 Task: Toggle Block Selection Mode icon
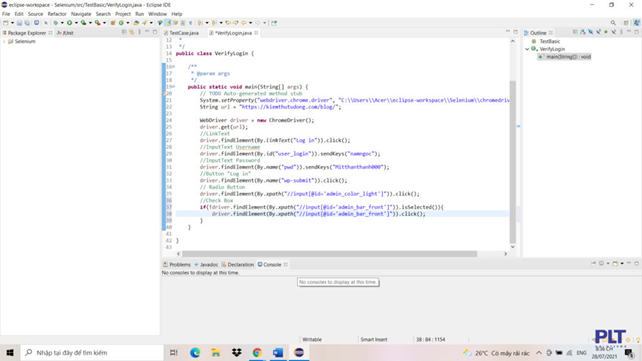182,23
